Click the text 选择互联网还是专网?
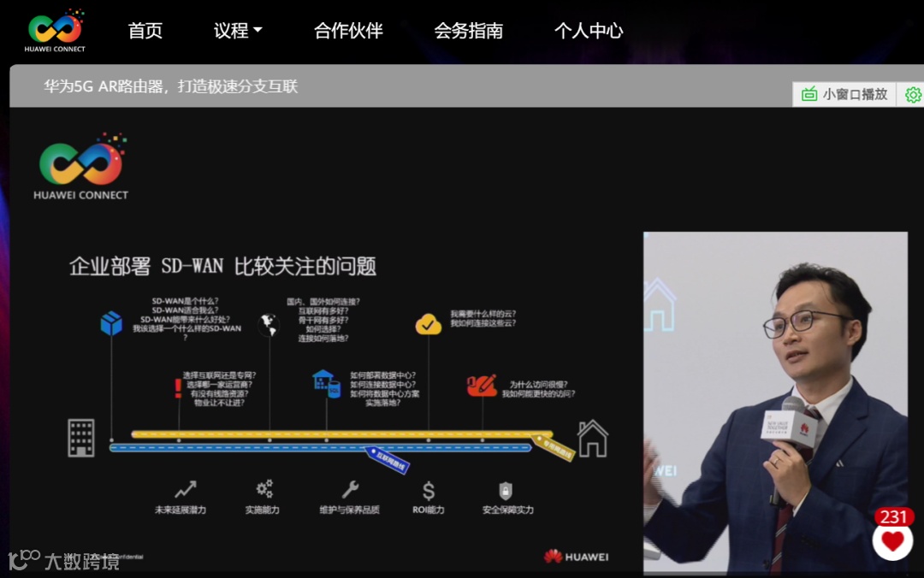 [x=219, y=375]
